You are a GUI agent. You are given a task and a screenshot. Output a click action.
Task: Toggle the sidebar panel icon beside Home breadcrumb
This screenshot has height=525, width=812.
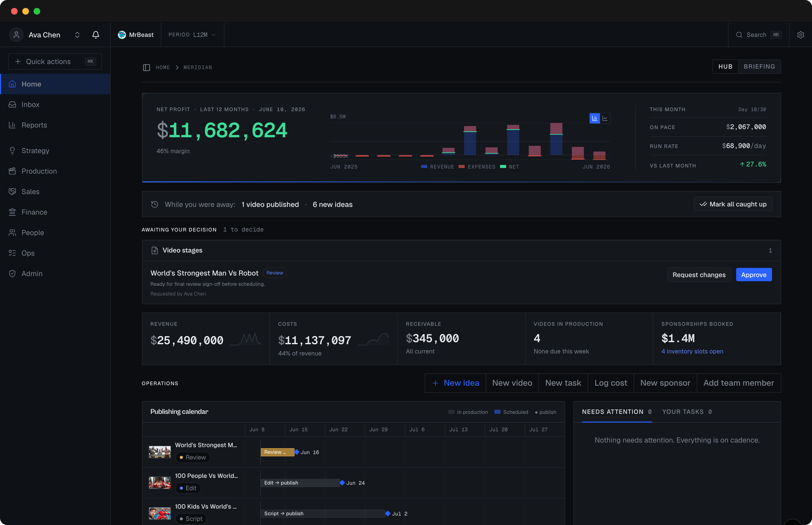tap(147, 68)
